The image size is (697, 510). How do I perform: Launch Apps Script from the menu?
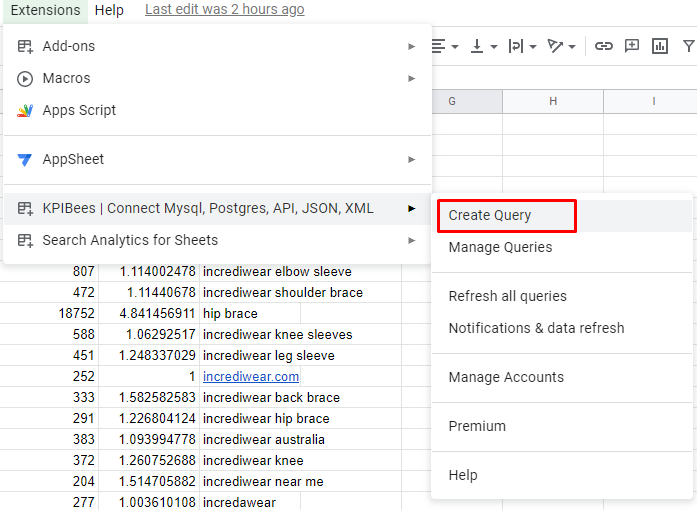[x=217, y=110]
